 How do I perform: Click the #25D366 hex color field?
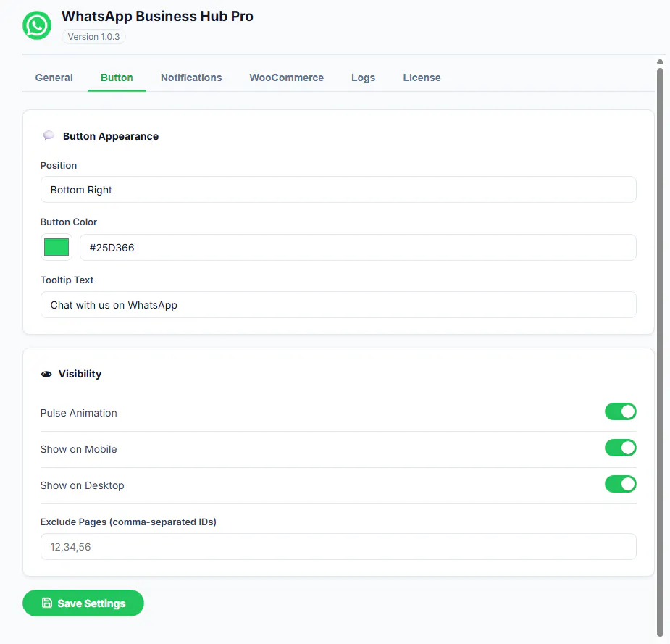pos(358,248)
